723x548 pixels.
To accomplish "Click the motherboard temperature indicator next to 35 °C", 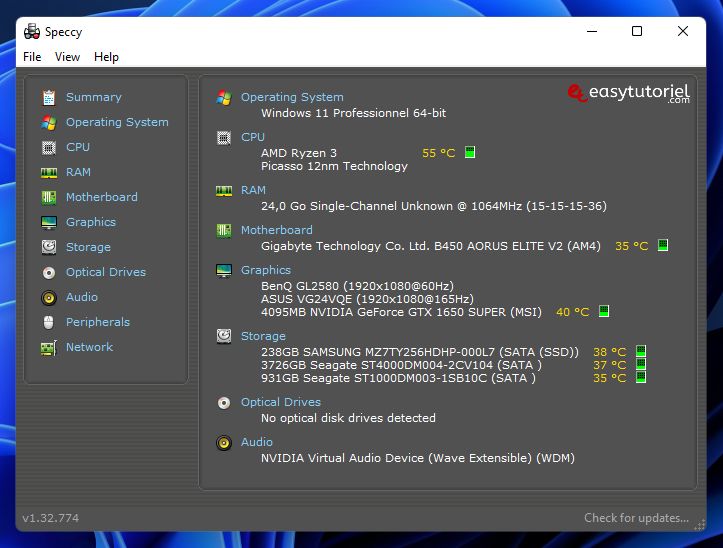I will (662, 245).
